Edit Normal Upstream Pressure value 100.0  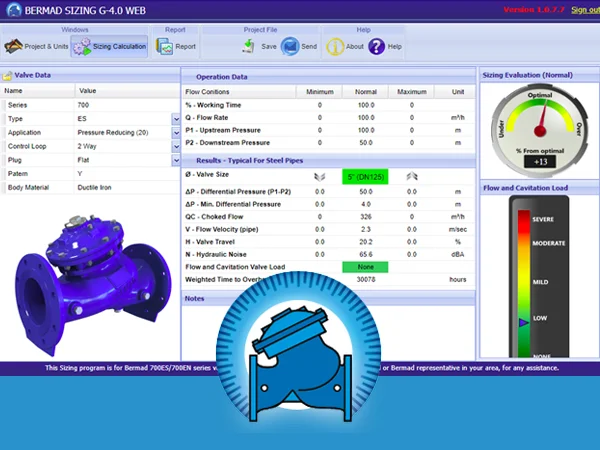[366, 130]
